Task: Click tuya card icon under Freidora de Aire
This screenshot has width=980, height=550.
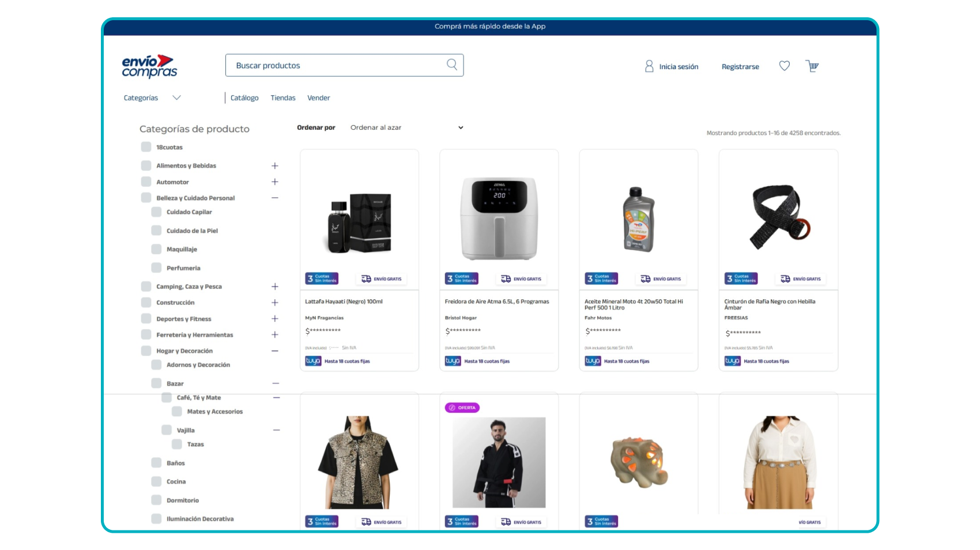Action: [x=453, y=361]
